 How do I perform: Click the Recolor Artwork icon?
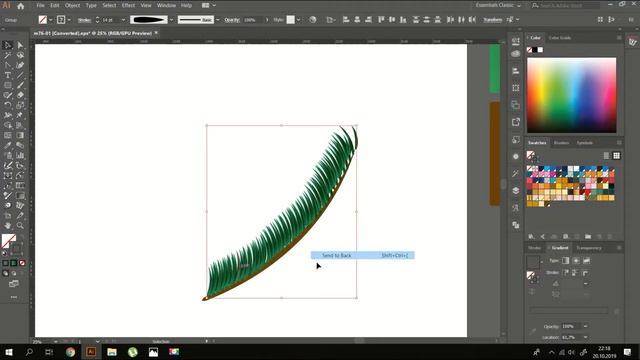[313, 20]
